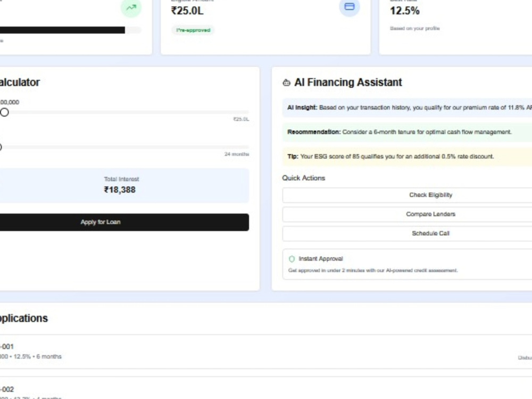The width and height of the screenshot is (532, 399).
Task: Click the Check Eligibility quick action
Action: coord(407,195)
